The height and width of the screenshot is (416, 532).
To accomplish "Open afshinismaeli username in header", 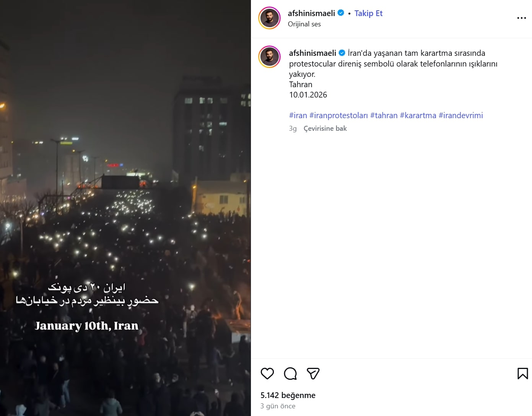I will coord(311,13).
